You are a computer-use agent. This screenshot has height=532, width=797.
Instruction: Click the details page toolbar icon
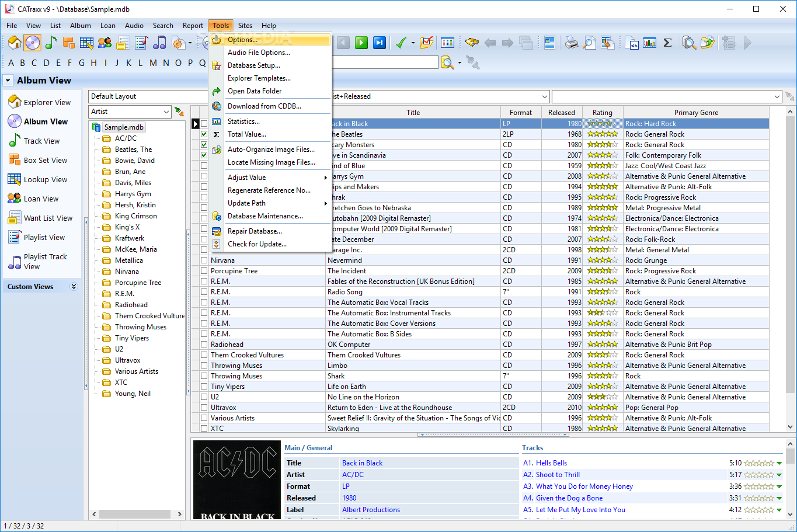pyautogui.click(x=549, y=43)
